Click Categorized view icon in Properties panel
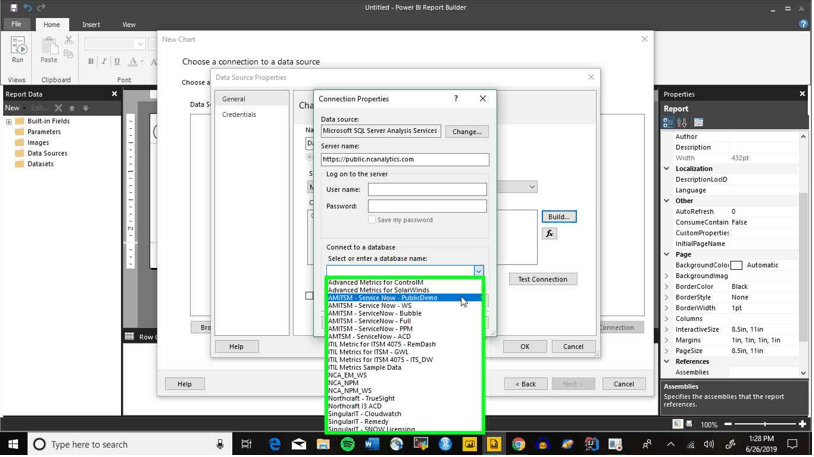Screen dimensions: 814x457 pyautogui.click(x=668, y=123)
